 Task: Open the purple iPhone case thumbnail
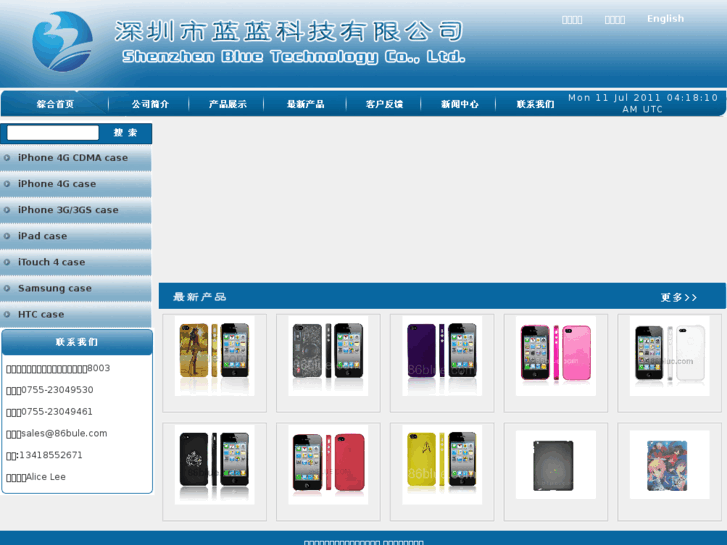442,356
